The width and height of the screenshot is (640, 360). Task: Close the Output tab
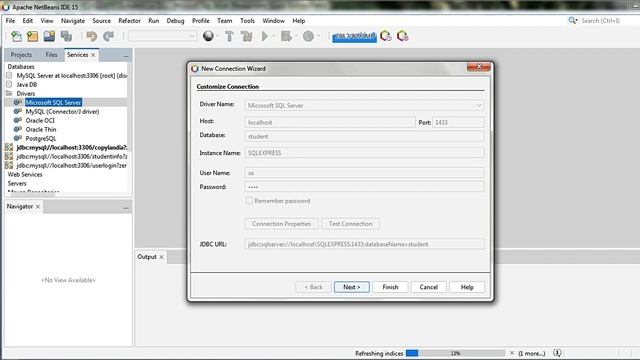click(162, 257)
